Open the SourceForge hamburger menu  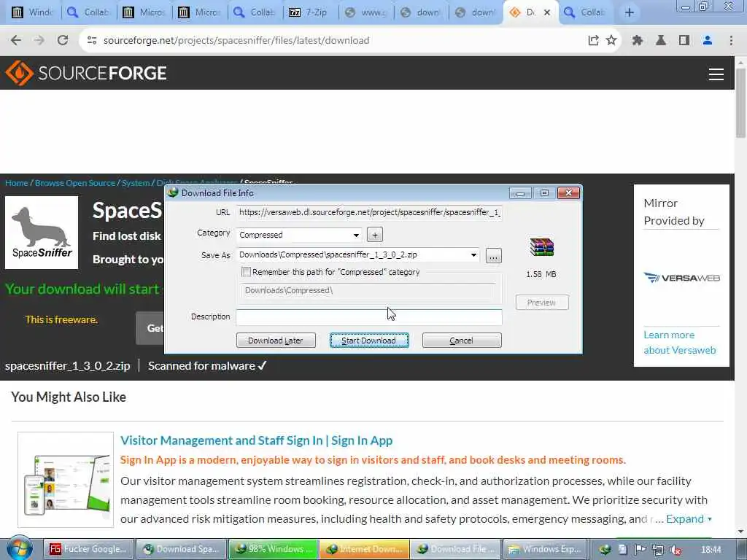716,74
